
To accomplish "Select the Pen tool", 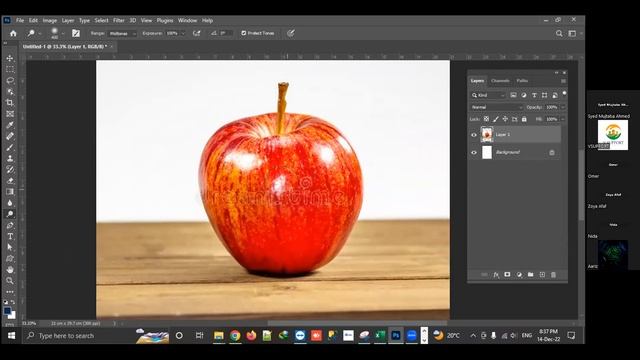I will click(10, 225).
